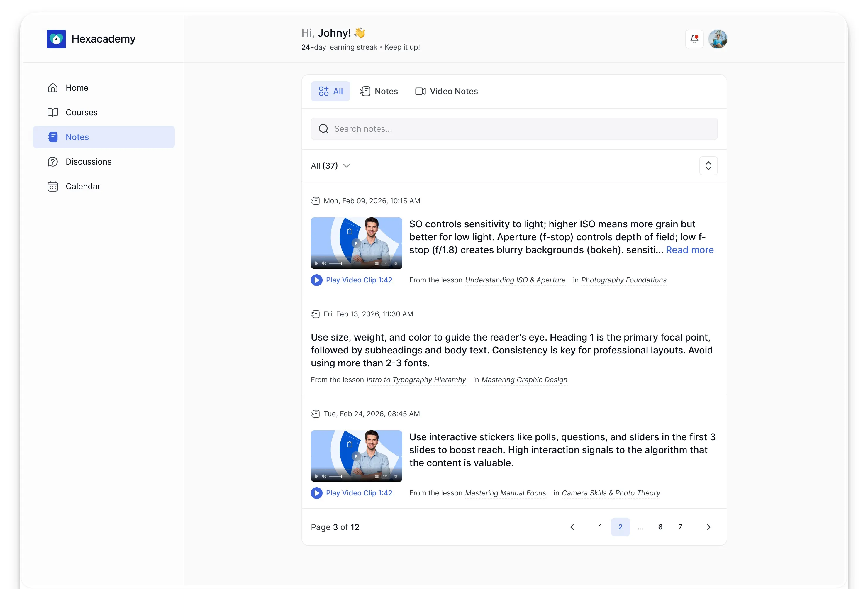Toggle the sort order button
868x589 pixels.
pos(708,166)
